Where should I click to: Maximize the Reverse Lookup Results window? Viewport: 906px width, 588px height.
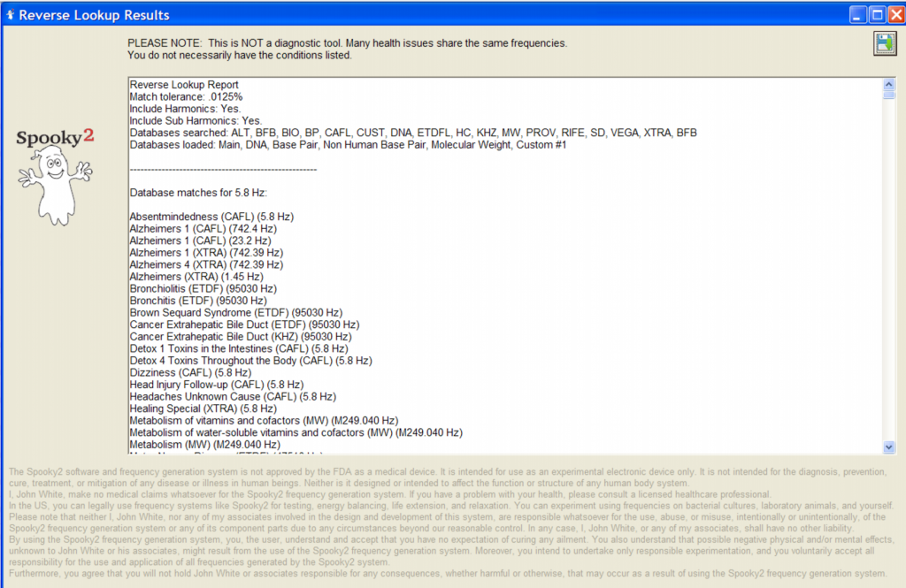pyautogui.click(x=877, y=14)
